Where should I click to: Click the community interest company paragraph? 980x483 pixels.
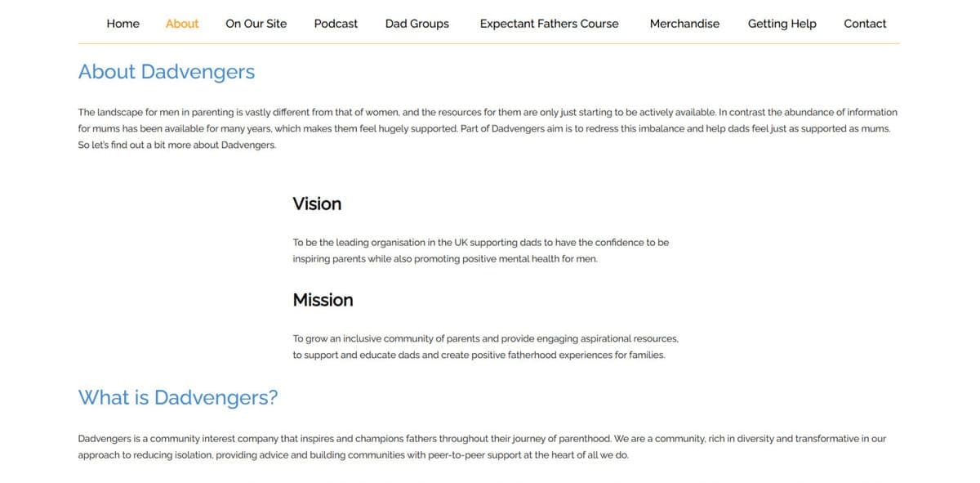482,447
